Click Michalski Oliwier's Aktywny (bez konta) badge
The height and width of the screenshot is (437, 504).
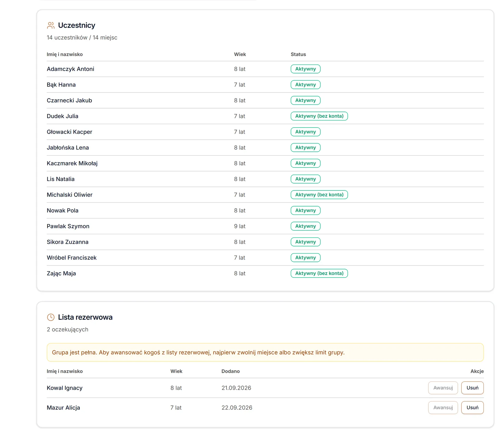(319, 195)
